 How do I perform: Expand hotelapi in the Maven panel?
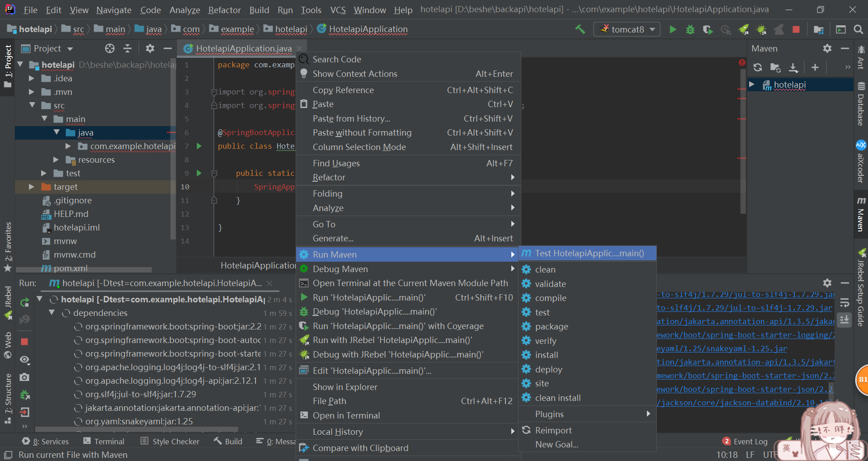pyautogui.click(x=751, y=85)
